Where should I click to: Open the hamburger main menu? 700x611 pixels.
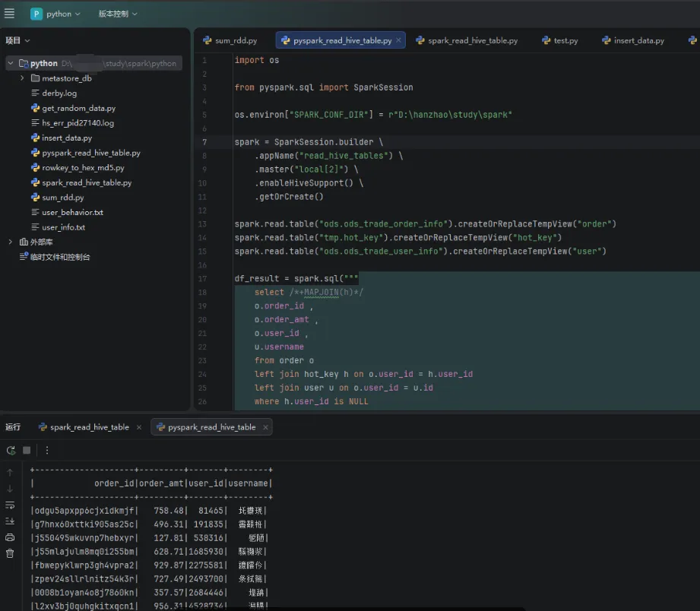click(x=9, y=14)
